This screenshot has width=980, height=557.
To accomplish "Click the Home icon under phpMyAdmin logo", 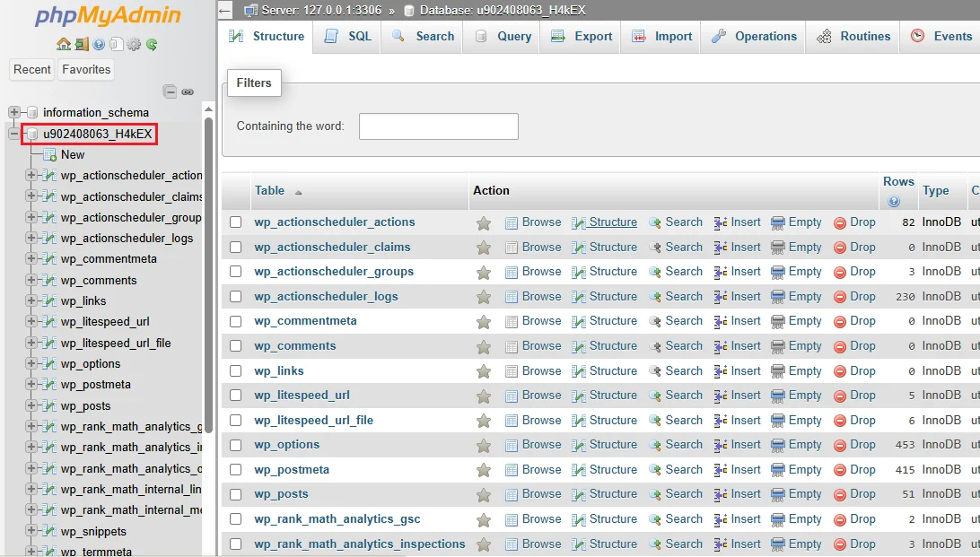I will [63, 44].
